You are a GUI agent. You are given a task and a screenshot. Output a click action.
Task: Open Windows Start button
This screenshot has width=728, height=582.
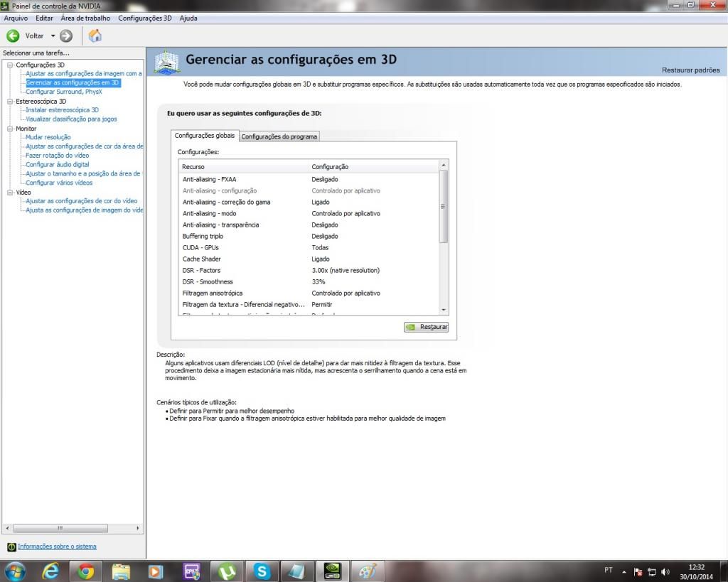click(x=16, y=571)
